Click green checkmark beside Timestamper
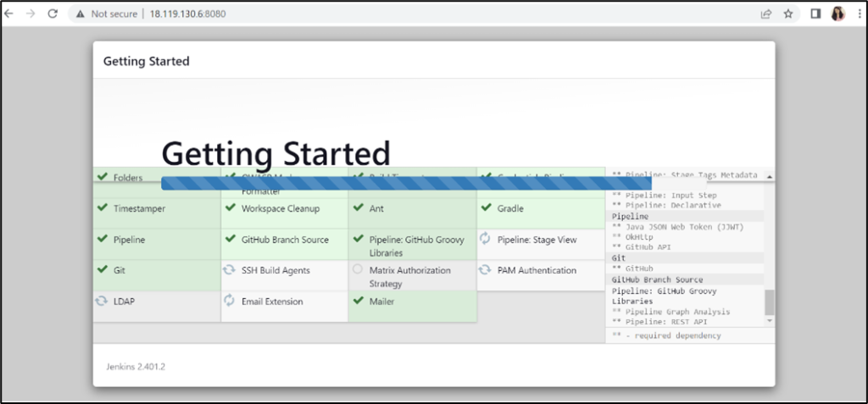The image size is (868, 404). tap(102, 208)
